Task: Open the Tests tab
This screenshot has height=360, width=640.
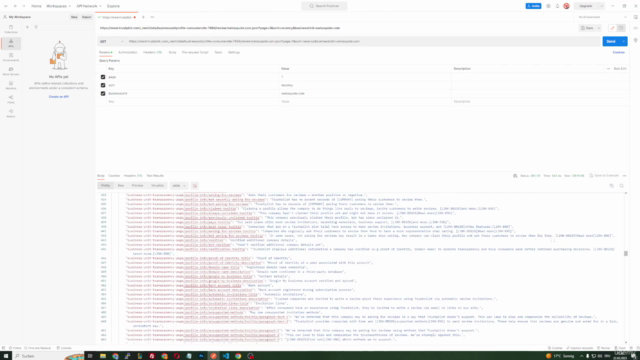Action: (x=218, y=52)
